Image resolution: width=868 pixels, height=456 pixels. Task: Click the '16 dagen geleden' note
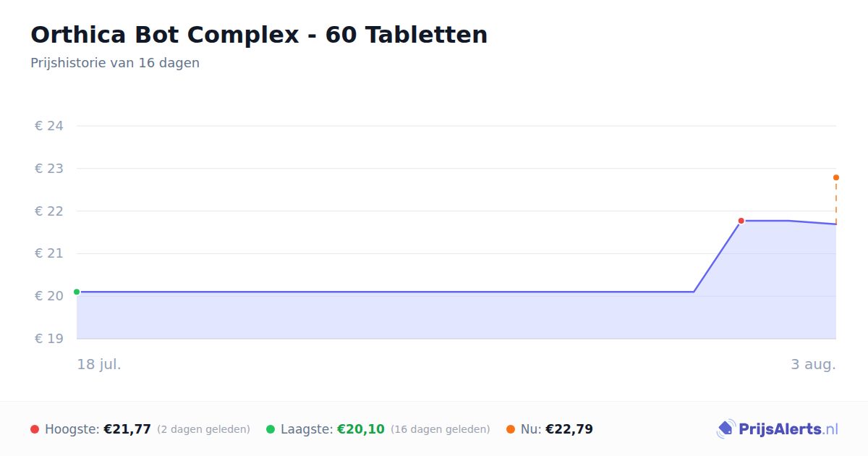[441, 429]
